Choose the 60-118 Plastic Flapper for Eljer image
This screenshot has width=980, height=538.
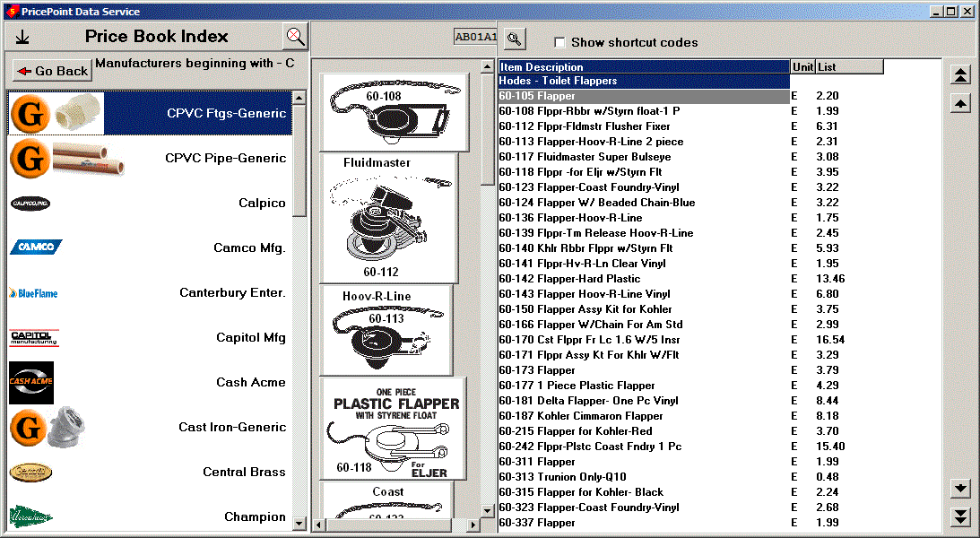tap(394, 429)
